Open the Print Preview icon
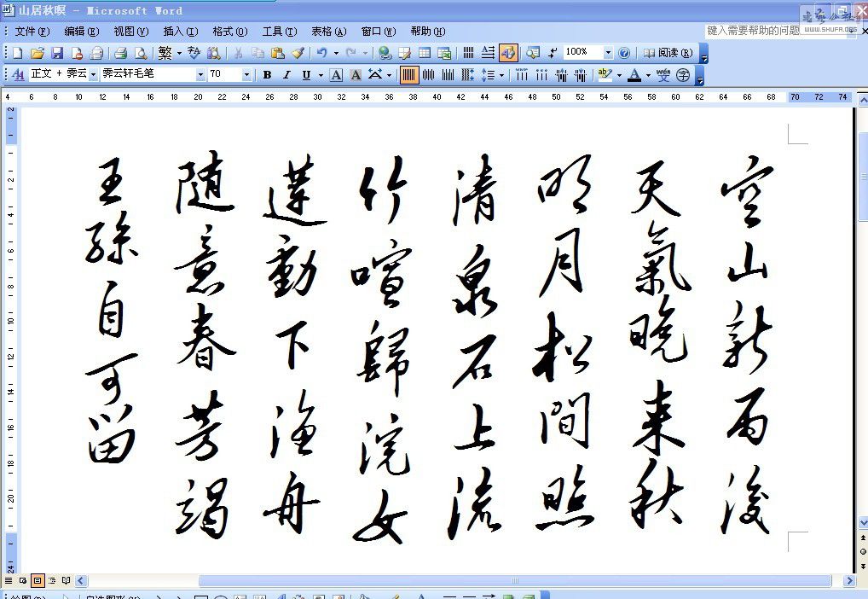The height and width of the screenshot is (599, 868). (x=140, y=53)
